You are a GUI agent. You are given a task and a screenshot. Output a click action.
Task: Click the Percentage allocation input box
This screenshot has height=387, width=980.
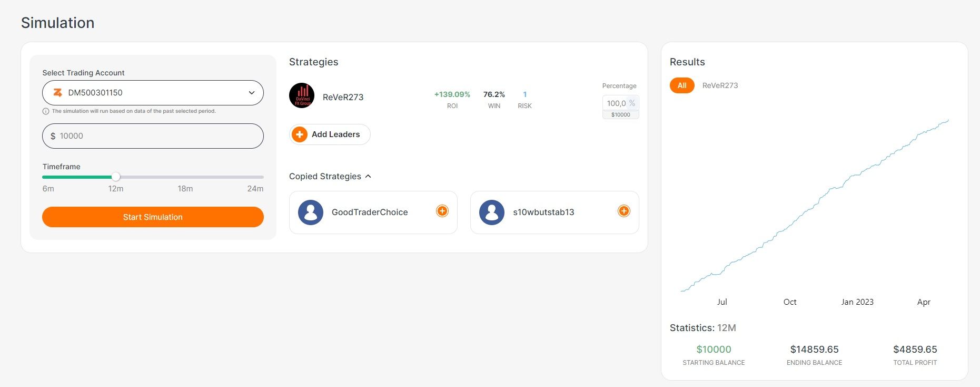click(616, 103)
